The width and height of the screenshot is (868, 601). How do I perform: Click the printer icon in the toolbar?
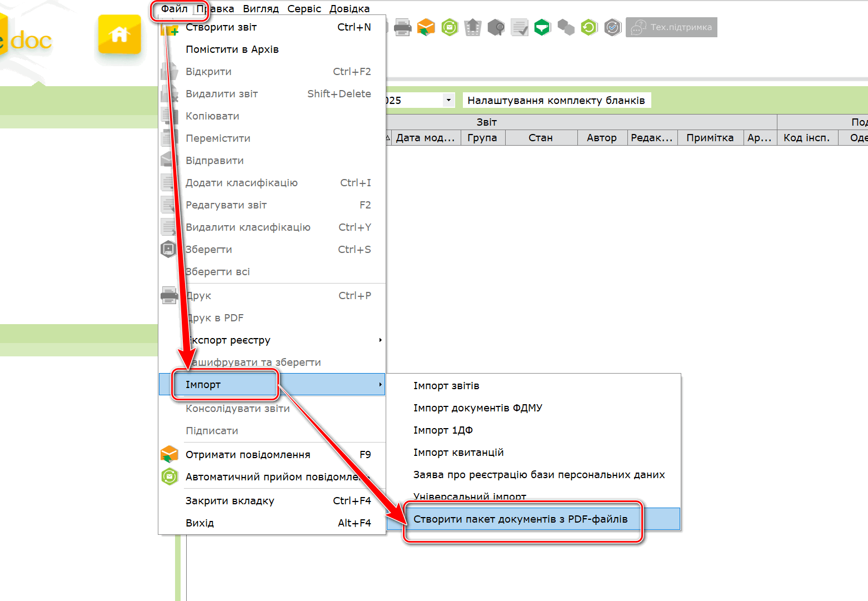402,27
